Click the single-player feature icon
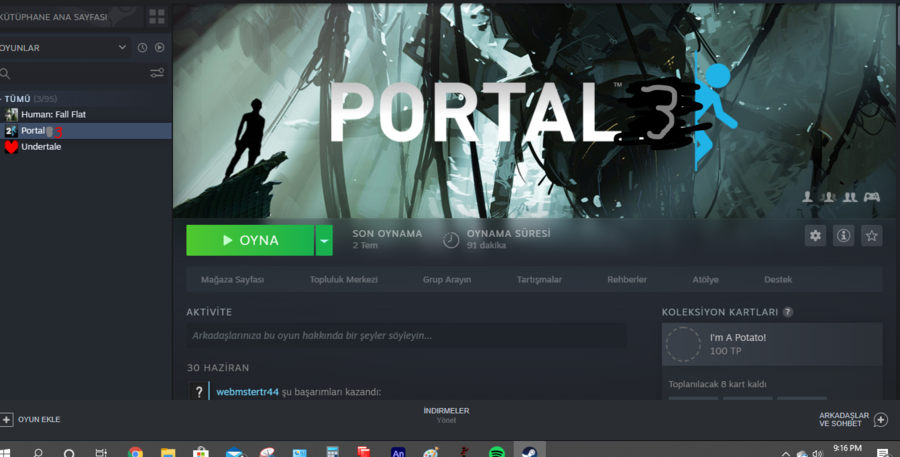 (x=808, y=197)
